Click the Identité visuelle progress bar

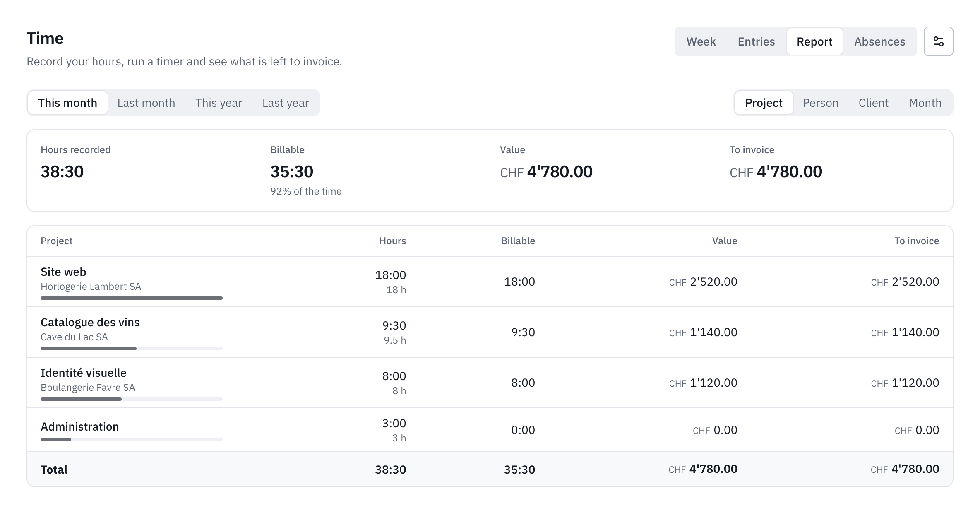pyautogui.click(x=132, y=399)
